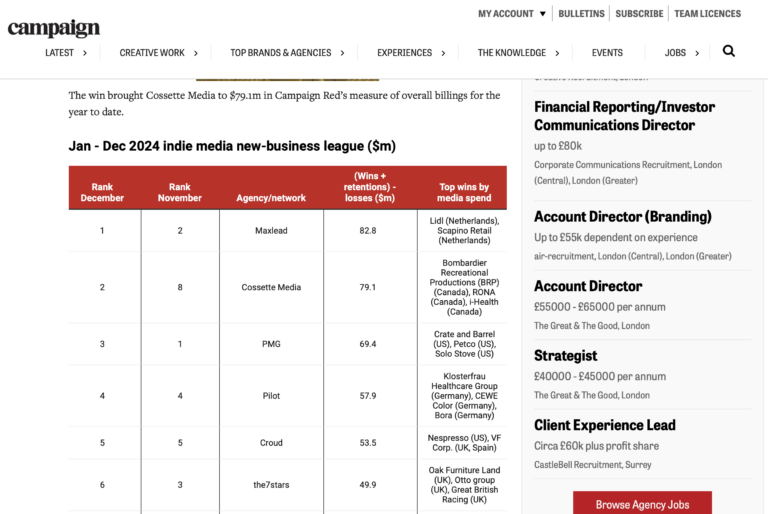768x514 pixels.
Task: Click the Campaign logo
Action: [x=53, y=28]
